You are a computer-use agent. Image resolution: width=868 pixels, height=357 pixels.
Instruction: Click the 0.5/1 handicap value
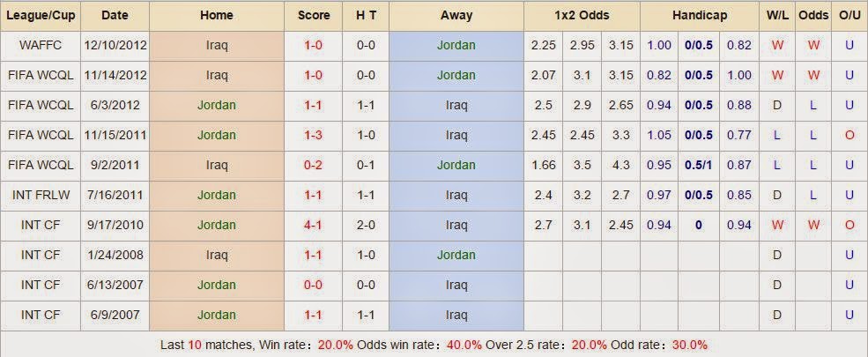699,165
